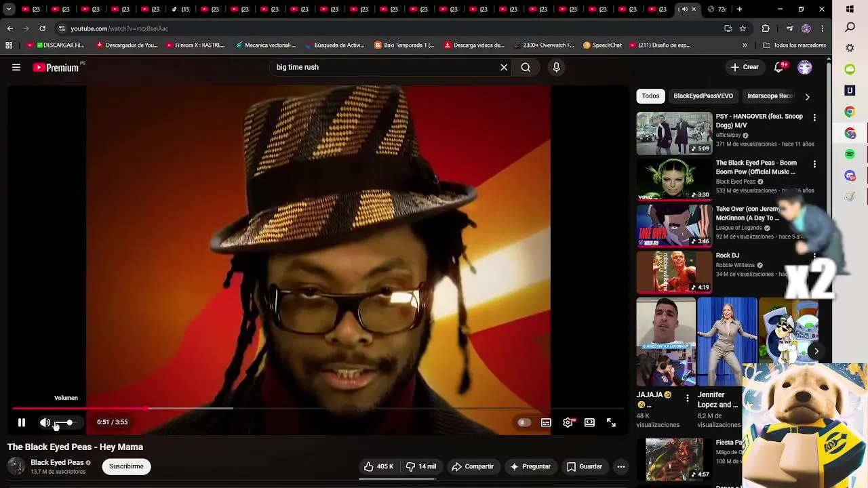
Task: Clear the search box with the X
Action: tap(504, 67)
